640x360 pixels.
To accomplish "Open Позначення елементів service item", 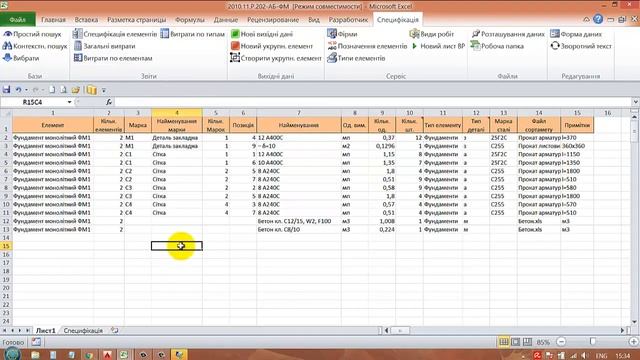I will 367,46.
